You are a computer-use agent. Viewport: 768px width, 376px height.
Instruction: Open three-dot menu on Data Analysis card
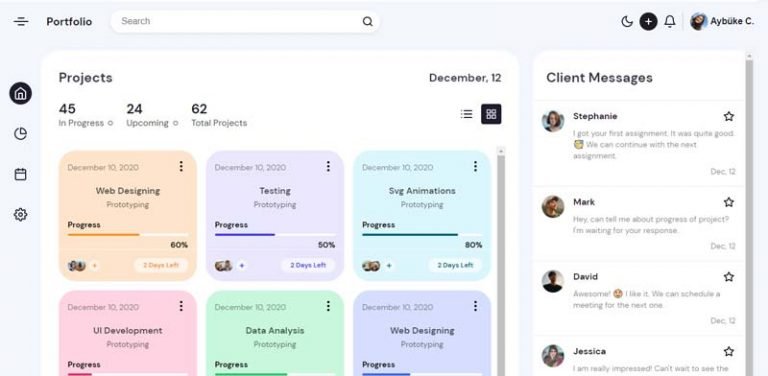pyautogui.click(x=328, y=306)
